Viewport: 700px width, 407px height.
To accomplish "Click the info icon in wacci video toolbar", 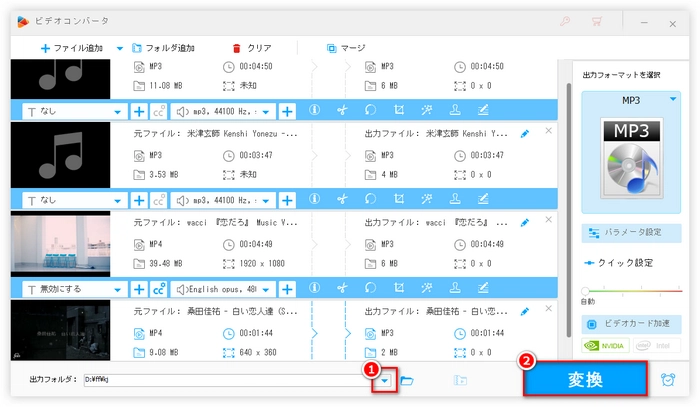I will click(314, 289).
